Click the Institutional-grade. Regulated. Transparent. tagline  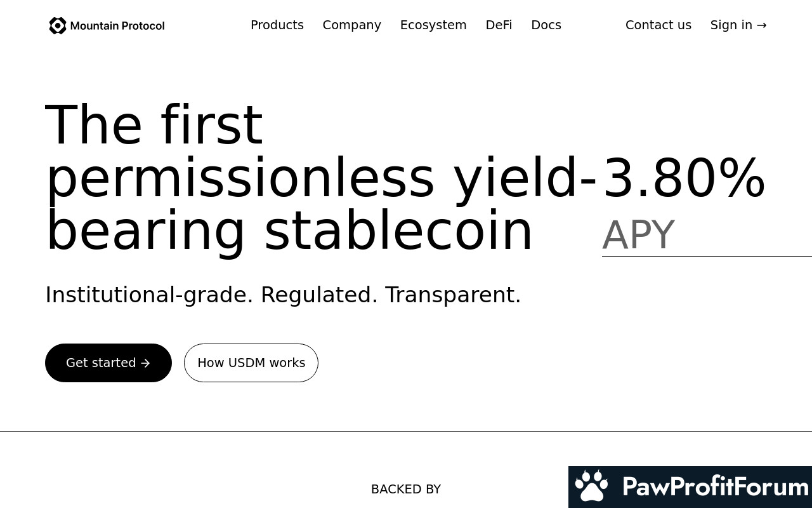point(283,295)
